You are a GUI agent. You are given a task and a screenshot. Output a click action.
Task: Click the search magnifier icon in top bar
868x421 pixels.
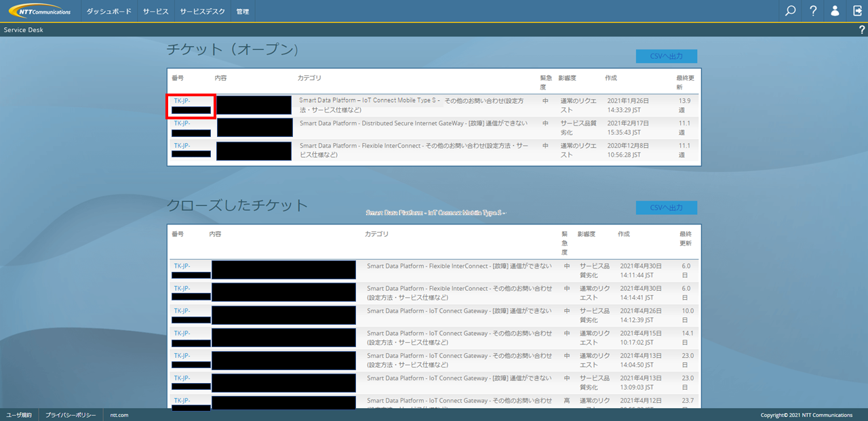point(790,11)
